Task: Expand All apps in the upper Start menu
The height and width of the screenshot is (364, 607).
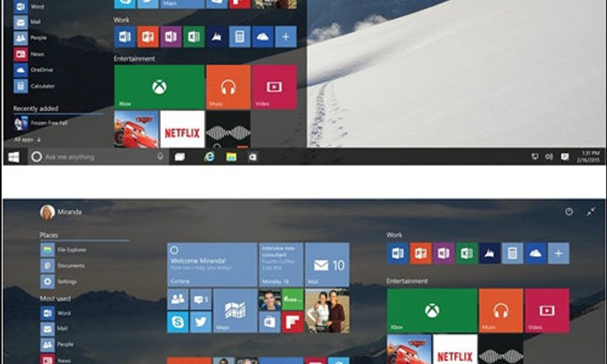Action: [x=27, y=139]
